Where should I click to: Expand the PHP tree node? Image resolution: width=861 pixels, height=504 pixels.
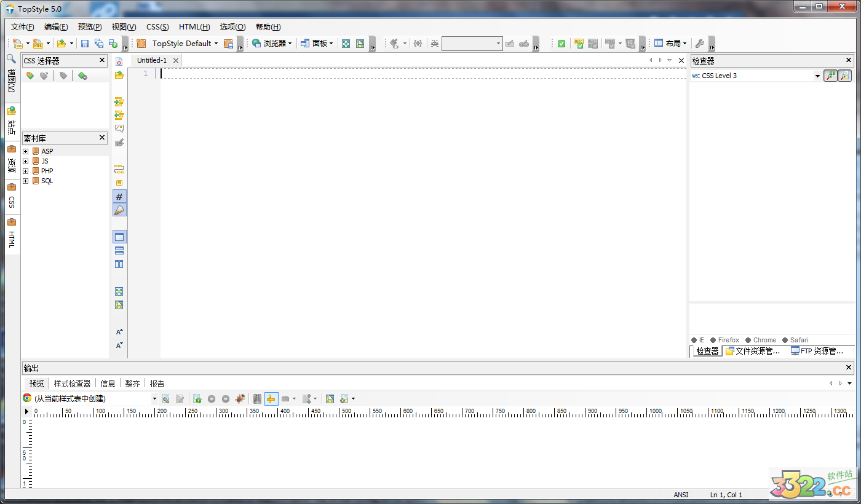(26, 171)
